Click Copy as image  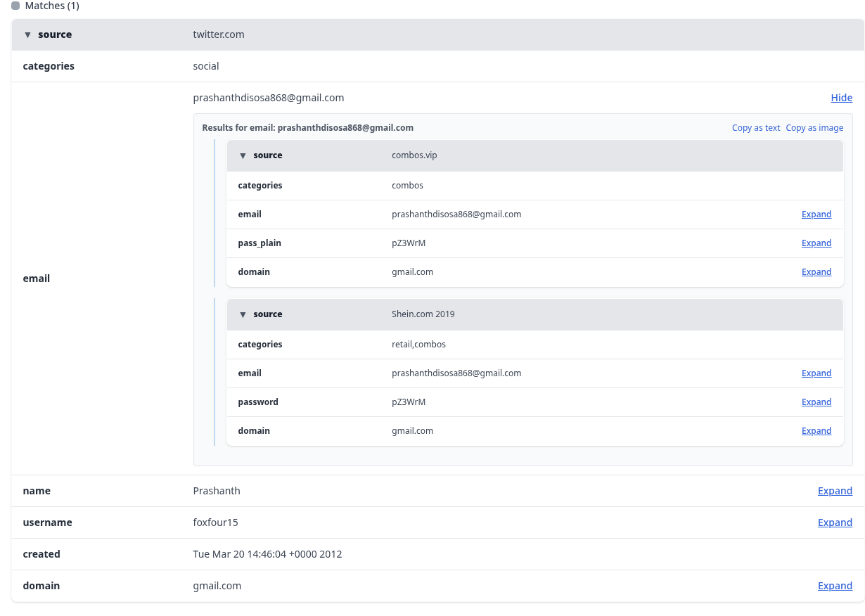tap(814, 128)
